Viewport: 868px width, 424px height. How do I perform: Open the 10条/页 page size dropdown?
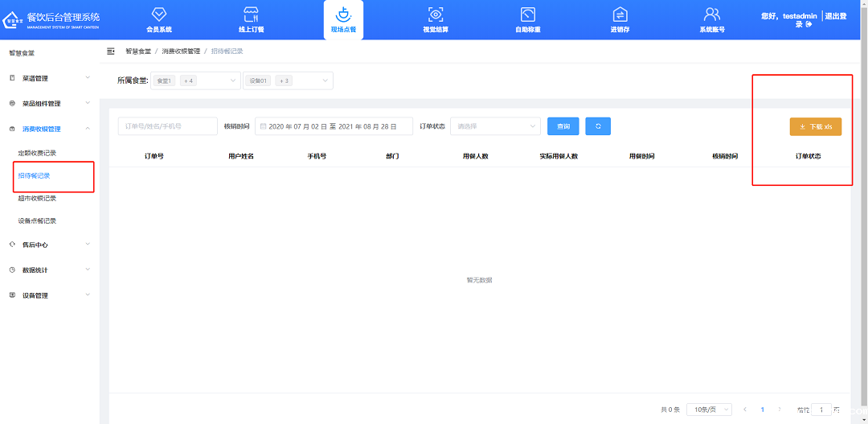click(x=709, y=410)
